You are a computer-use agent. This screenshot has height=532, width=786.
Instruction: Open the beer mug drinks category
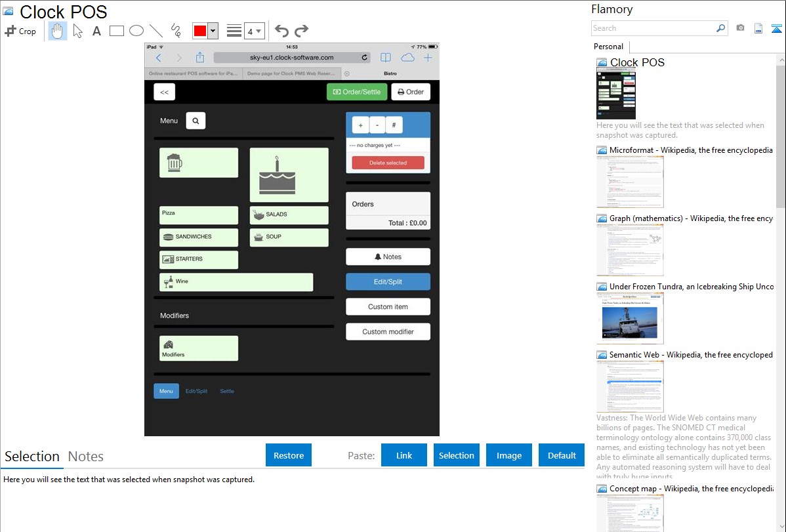click(199, 163)
